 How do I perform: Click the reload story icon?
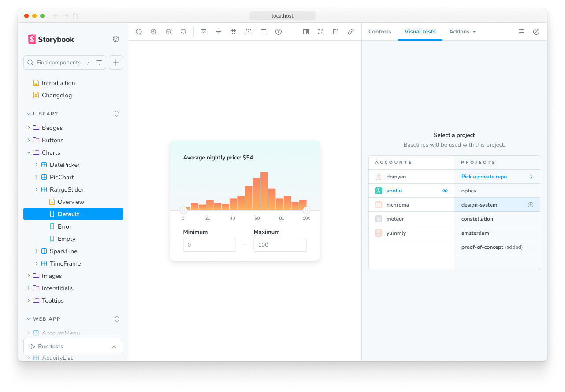pyautogui.click(x=139, y=32)
